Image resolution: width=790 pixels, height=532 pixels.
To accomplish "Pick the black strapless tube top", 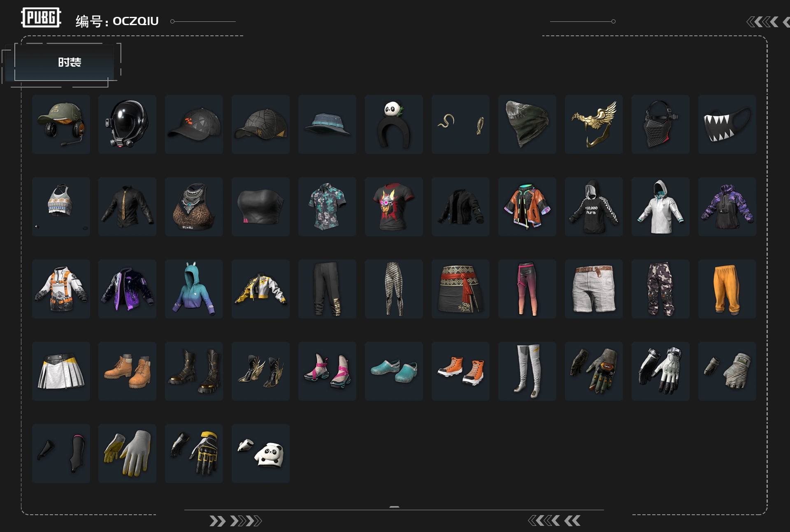I will pos(261,207).
